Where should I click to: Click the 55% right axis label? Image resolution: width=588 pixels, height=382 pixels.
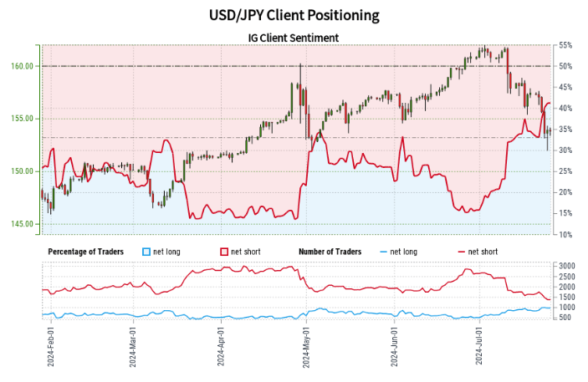click(x=565, y=45)
